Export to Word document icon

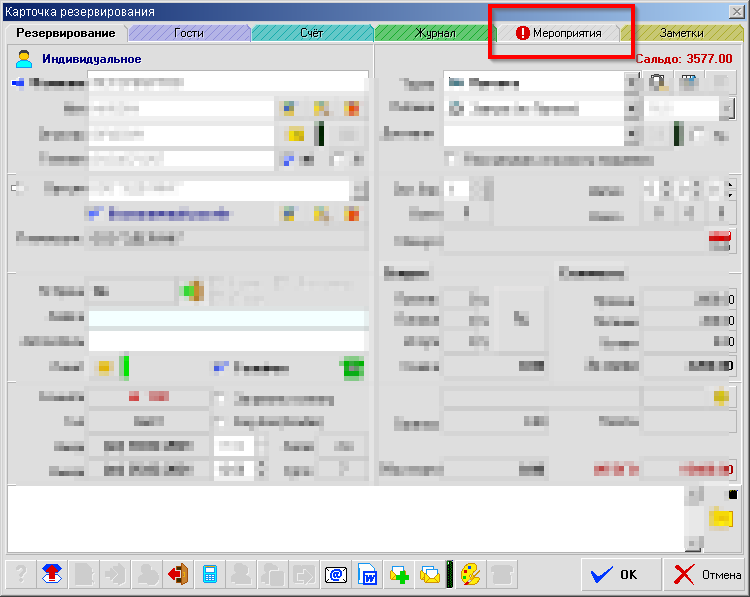pos(368,575)
